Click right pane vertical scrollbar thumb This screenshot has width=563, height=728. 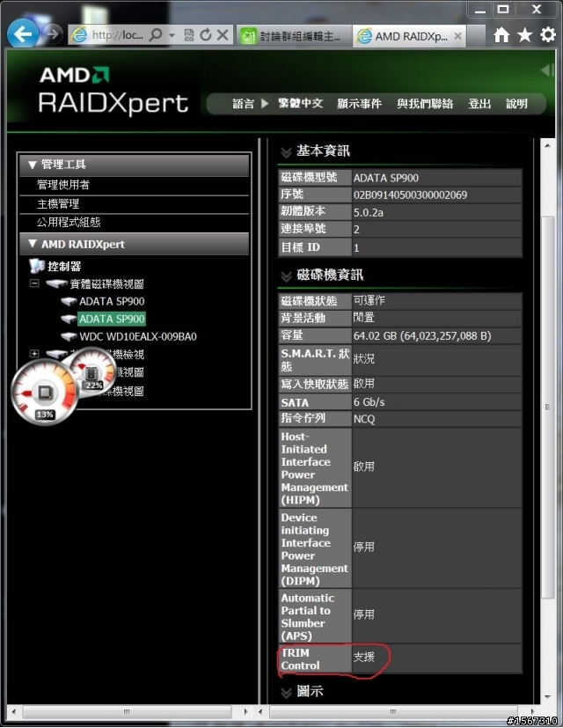point(548,408)
